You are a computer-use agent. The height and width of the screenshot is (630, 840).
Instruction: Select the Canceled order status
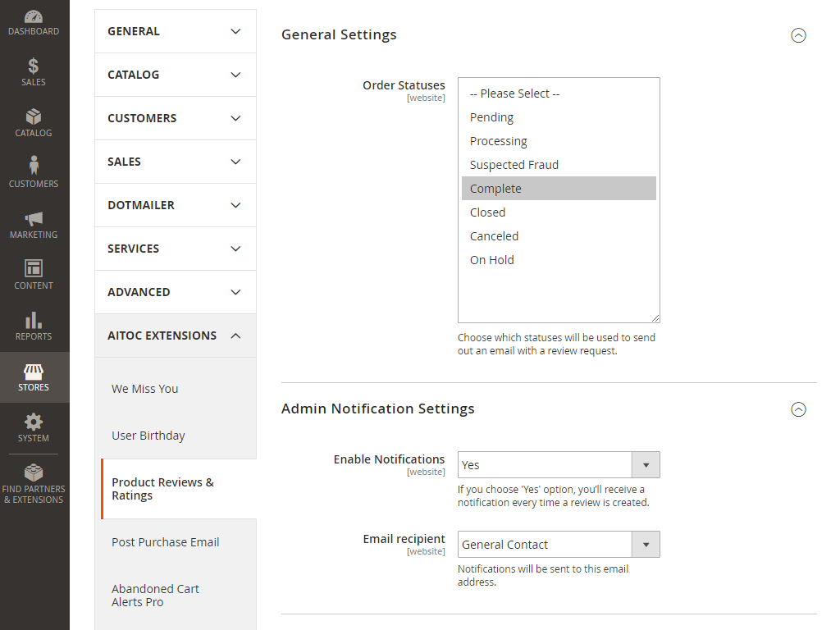click(559, 236)
